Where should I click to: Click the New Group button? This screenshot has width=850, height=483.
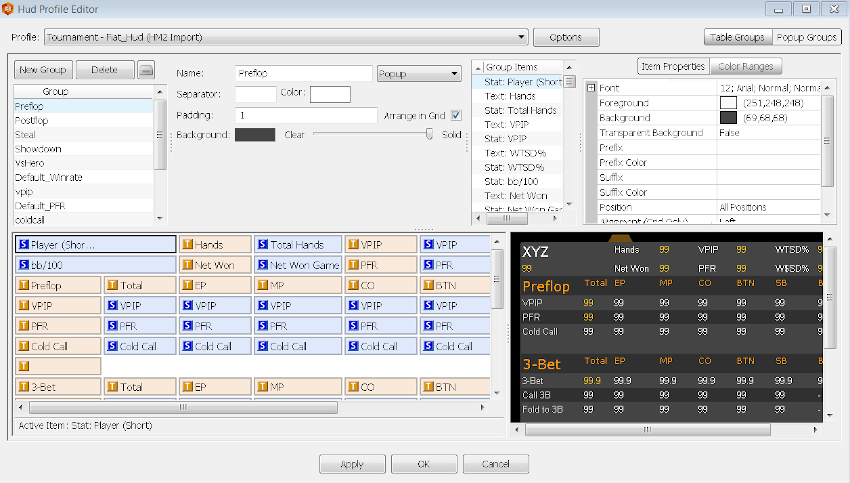(x=43, y=70)
